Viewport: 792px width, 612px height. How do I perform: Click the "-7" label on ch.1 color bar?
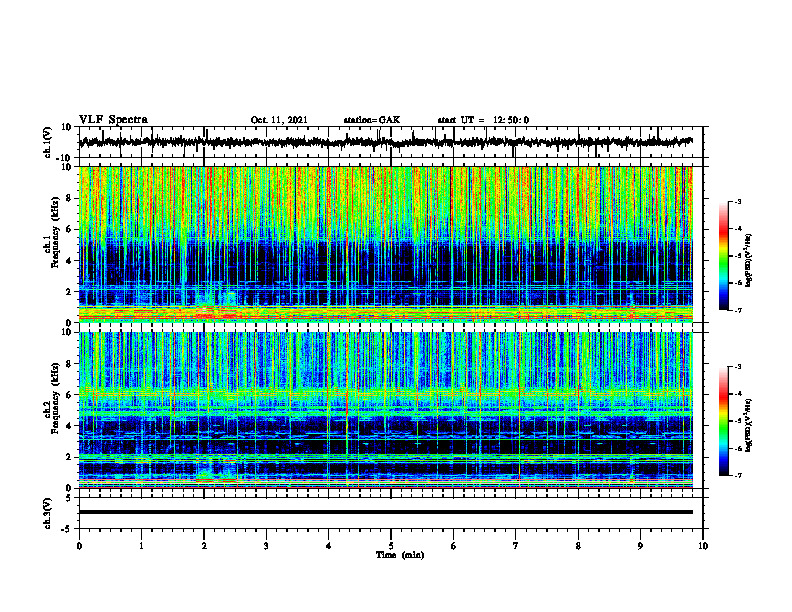738,310
